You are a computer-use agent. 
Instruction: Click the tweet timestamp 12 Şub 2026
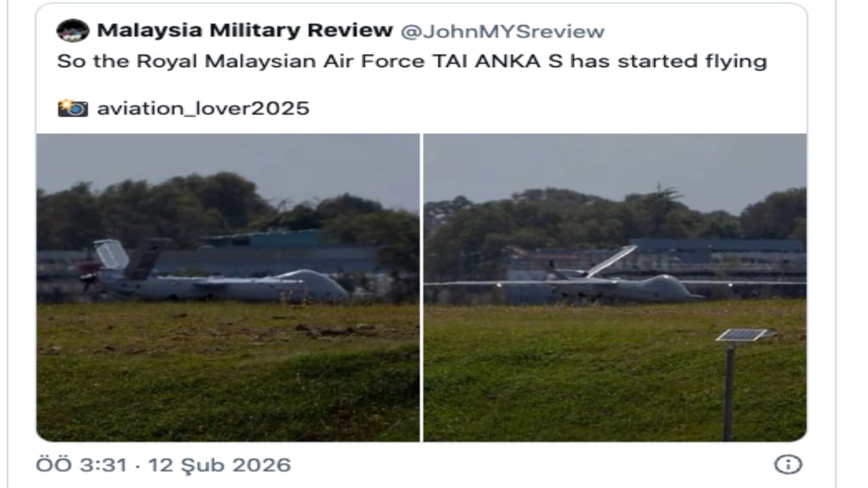[x=220, y=465]
